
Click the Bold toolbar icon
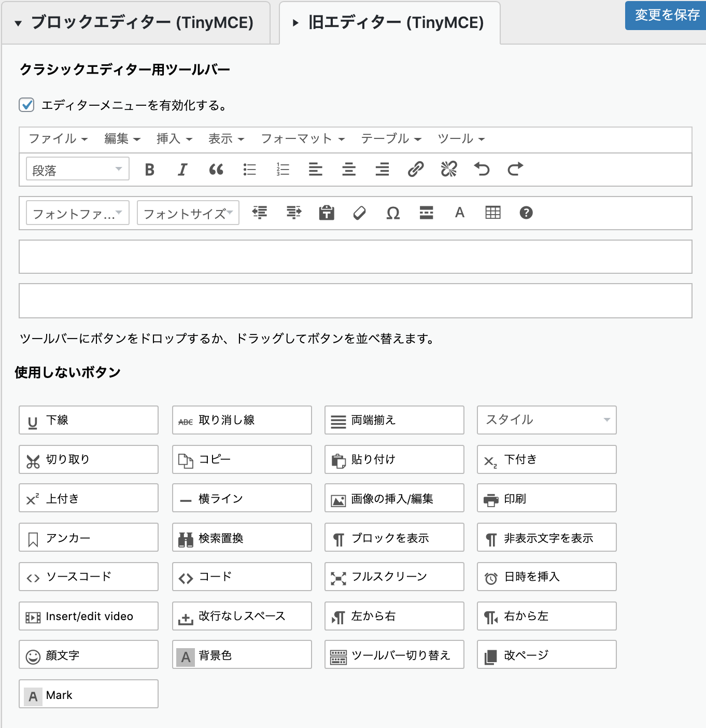pyautogui.click(x=150, y=170)
